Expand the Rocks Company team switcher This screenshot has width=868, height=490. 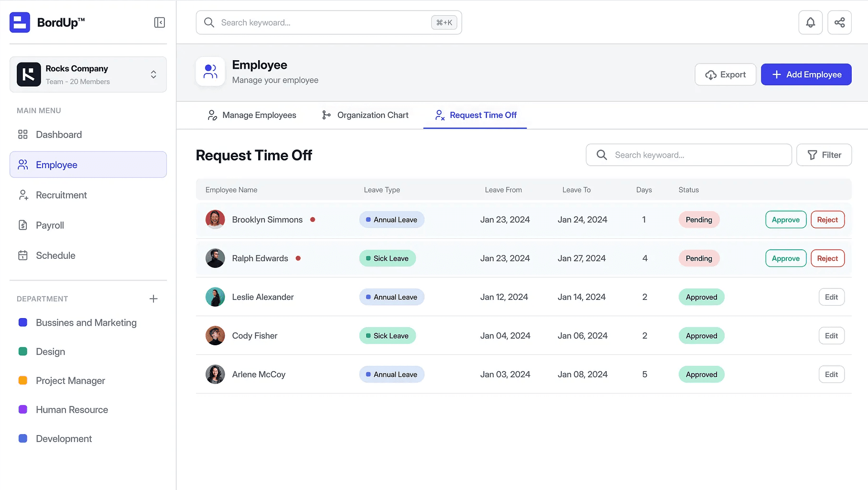pyautogui.click(x=153, y=74)
